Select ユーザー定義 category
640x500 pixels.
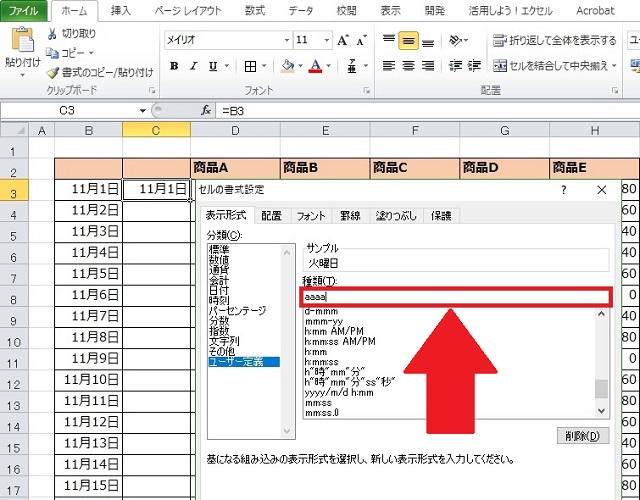pyautogui.click(x=244, y=362)
